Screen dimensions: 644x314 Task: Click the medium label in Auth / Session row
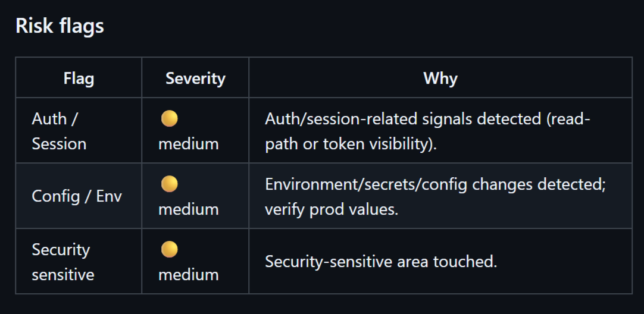tap(188, 144)
